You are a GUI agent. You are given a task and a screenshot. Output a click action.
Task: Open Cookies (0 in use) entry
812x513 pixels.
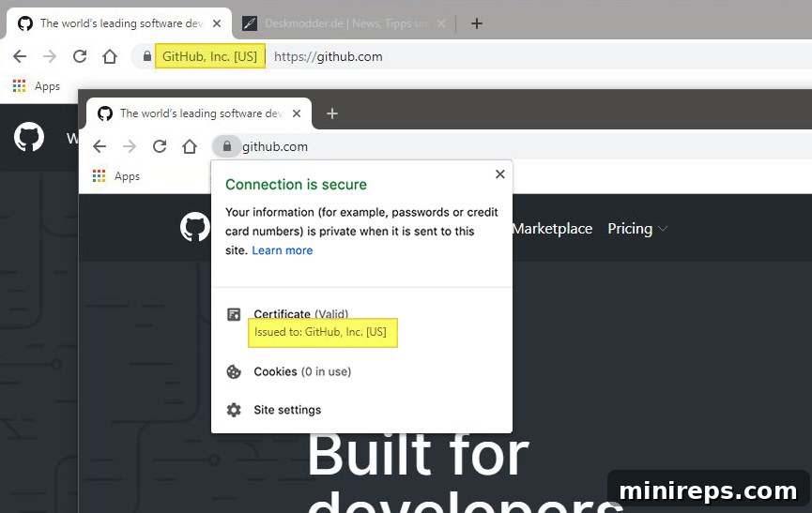302,371
